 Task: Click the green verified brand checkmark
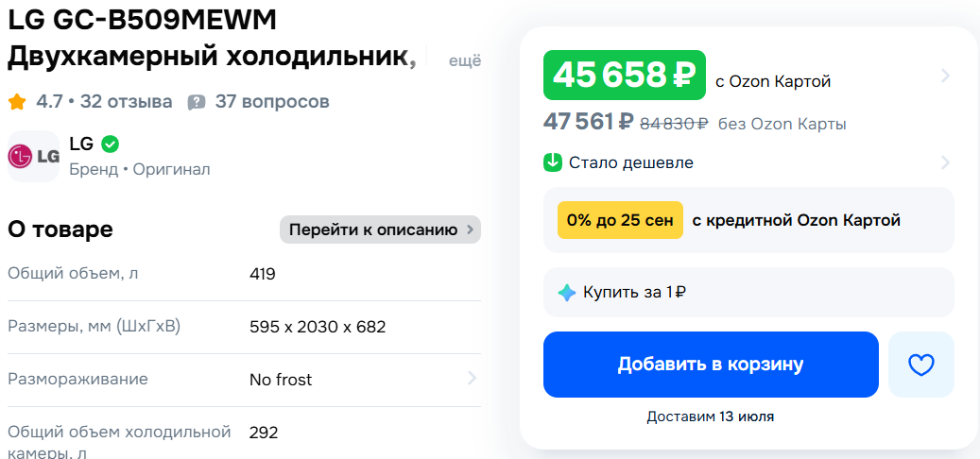point(110,144)
